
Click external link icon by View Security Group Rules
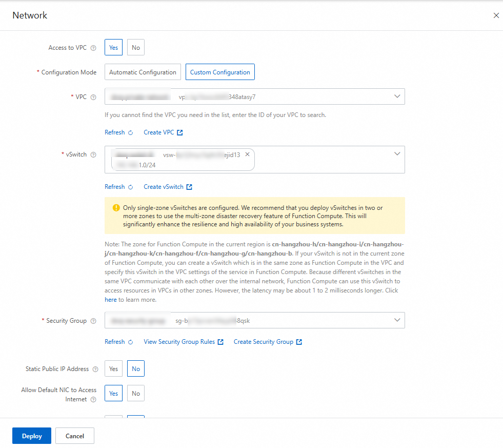[x=220, y=342]
